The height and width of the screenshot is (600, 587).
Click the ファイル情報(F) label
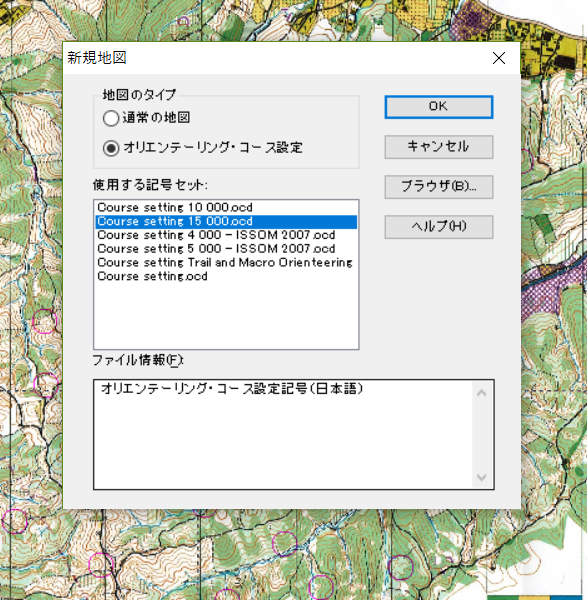138,360
